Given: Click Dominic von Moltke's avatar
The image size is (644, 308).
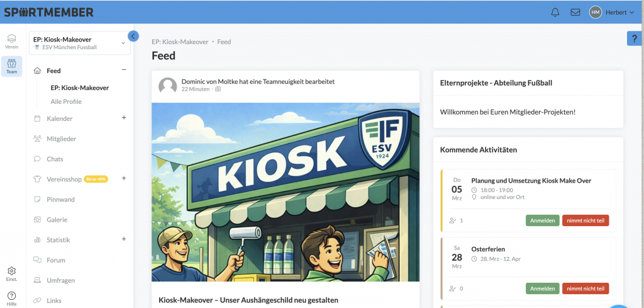Looking at the screenshot, I should click(x=168, y=86).
